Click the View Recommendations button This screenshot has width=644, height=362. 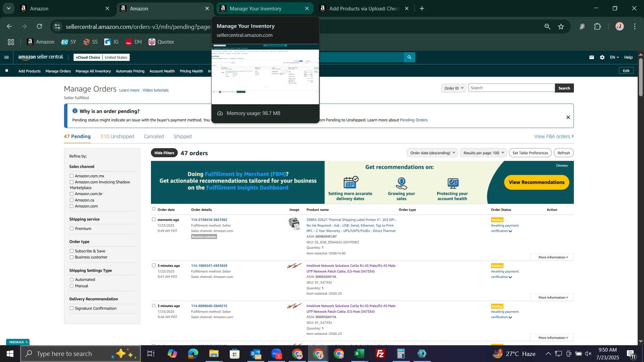pyautogui.click(x=537, y=182)
